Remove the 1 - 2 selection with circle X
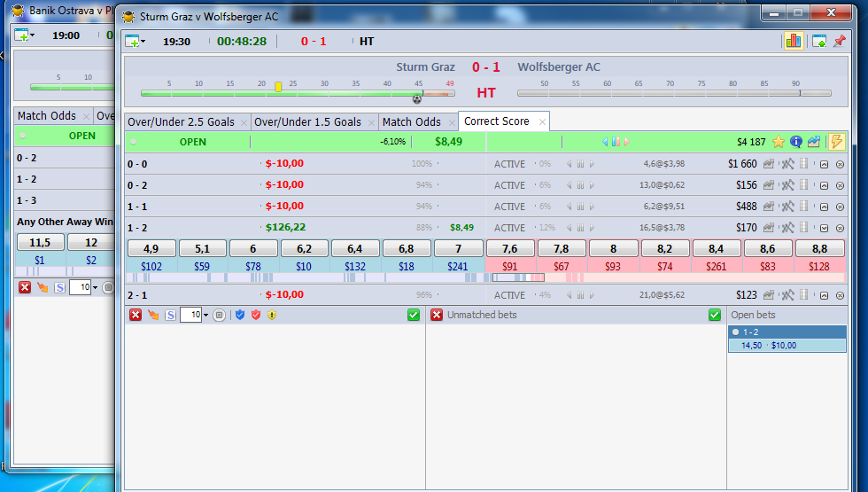This screenshot has width=868, height=492. point(840,229)
